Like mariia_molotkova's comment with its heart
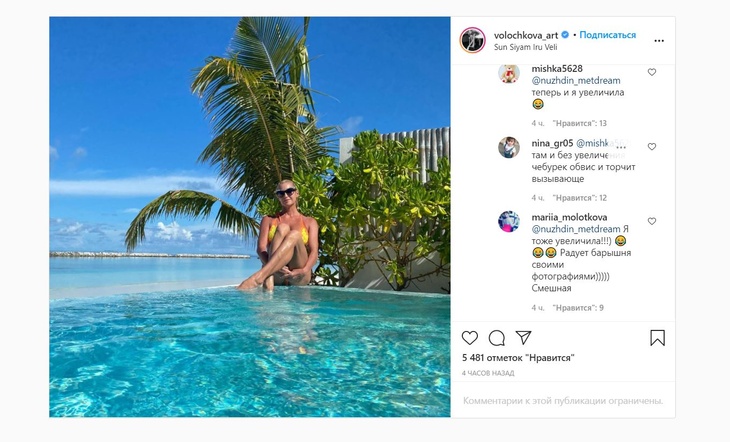Image resolution: width=730 pixels, height=442 pixels. tap(652, 220)
